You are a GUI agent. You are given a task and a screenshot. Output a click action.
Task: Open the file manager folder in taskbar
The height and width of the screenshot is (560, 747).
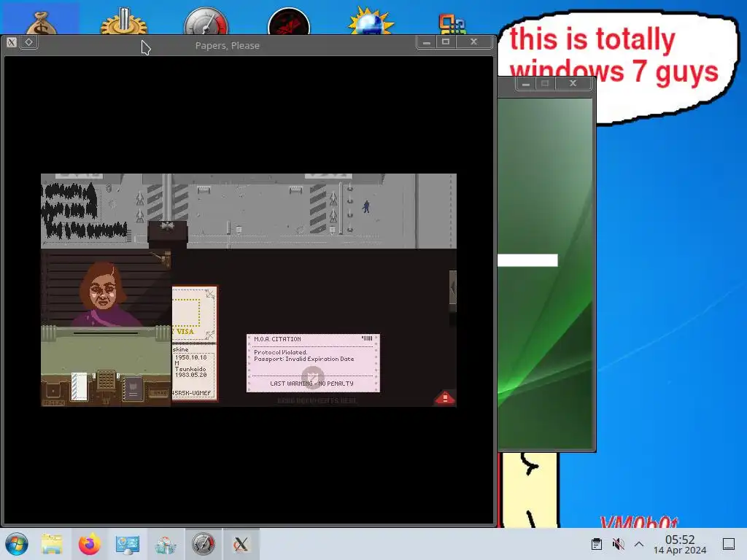(x=52, y=544)
